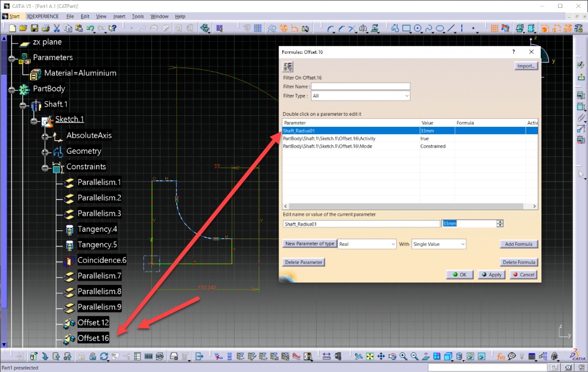Viewport: 588px width, 372px height.
Task: Click the New document icon
Action: (x=12, y=28)
